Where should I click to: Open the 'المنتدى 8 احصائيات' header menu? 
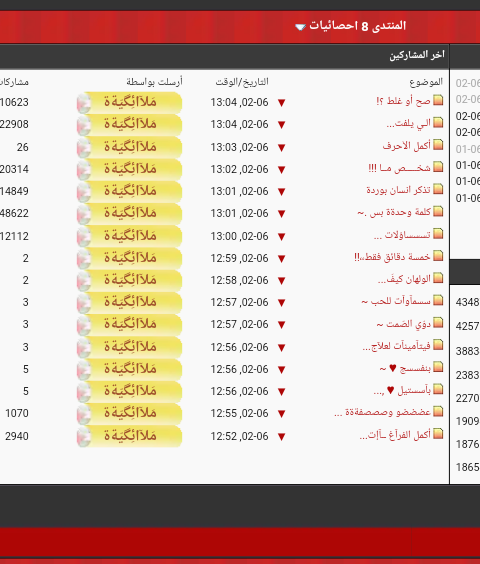pyautogui.click(x=358, y=26)
